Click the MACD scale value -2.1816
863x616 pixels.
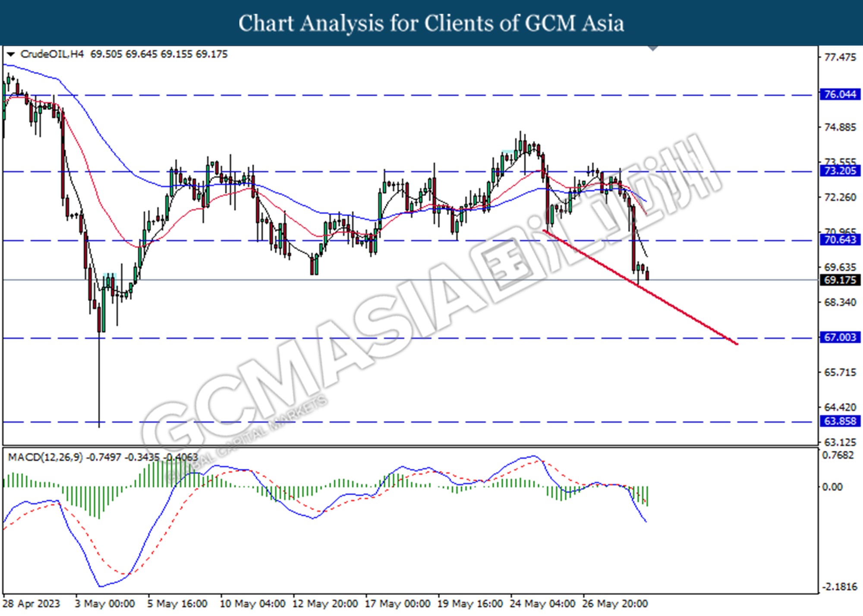pos(840,587)
